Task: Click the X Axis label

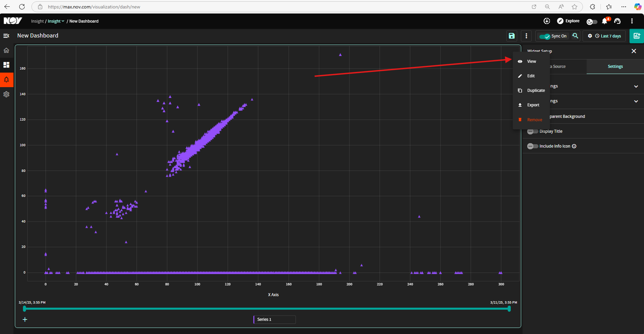Action: 273,295
